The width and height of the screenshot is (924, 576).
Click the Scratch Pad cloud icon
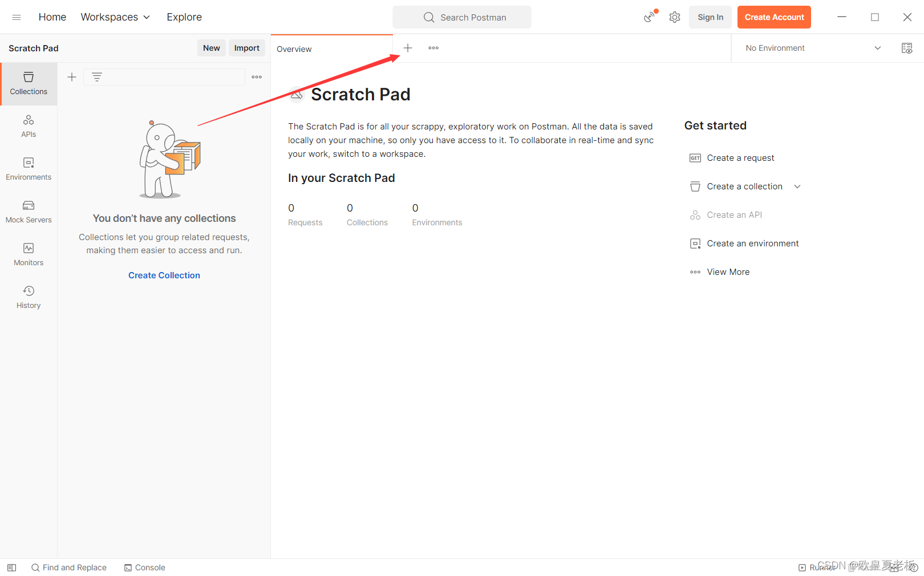pos(297,95)
